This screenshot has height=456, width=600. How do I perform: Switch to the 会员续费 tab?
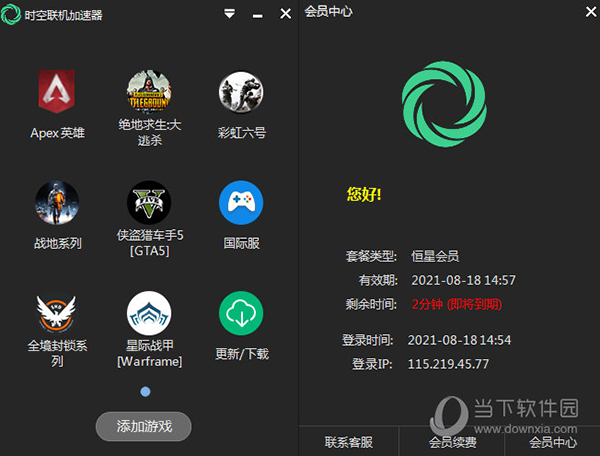click(x=452, y=441)
